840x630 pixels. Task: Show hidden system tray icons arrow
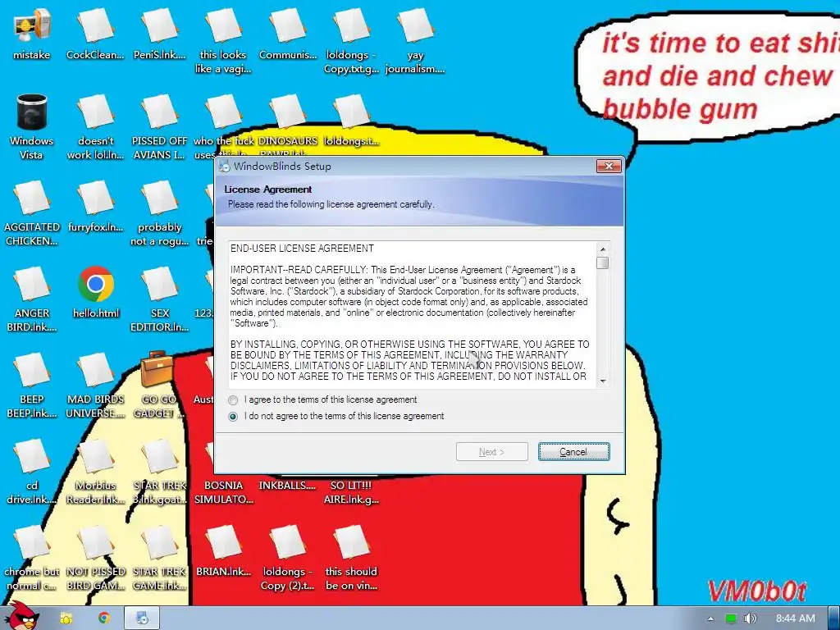coord(710,619)
